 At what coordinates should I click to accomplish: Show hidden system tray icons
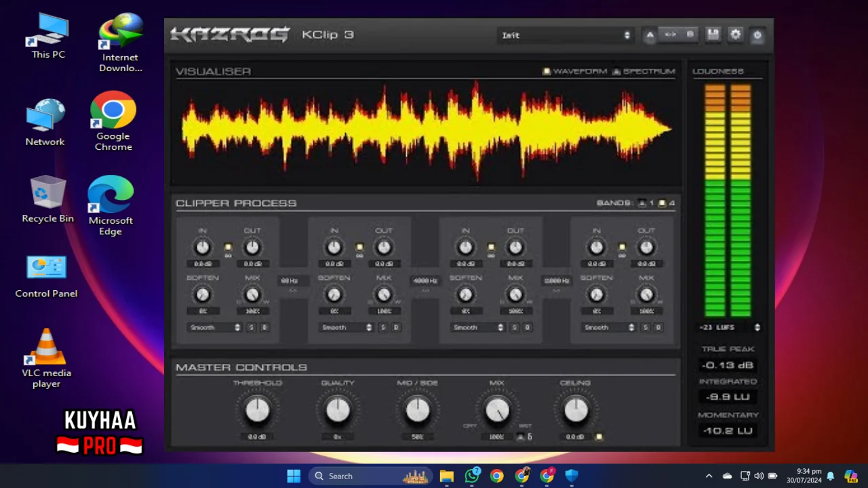709,476
